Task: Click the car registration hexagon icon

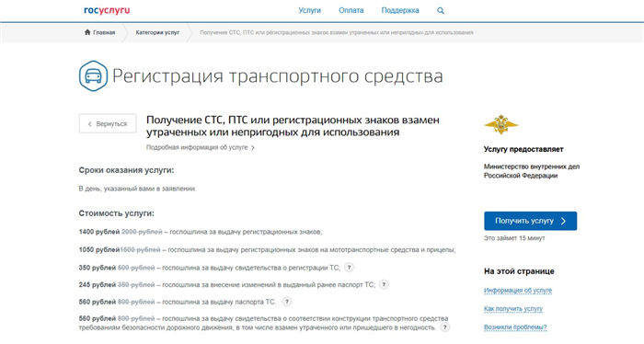Action: (93, 76)
